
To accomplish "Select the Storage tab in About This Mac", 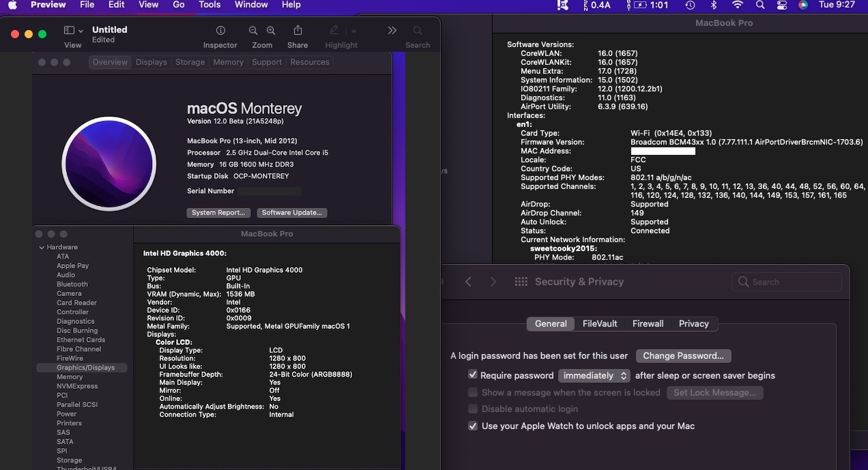I will click(190, 62).
